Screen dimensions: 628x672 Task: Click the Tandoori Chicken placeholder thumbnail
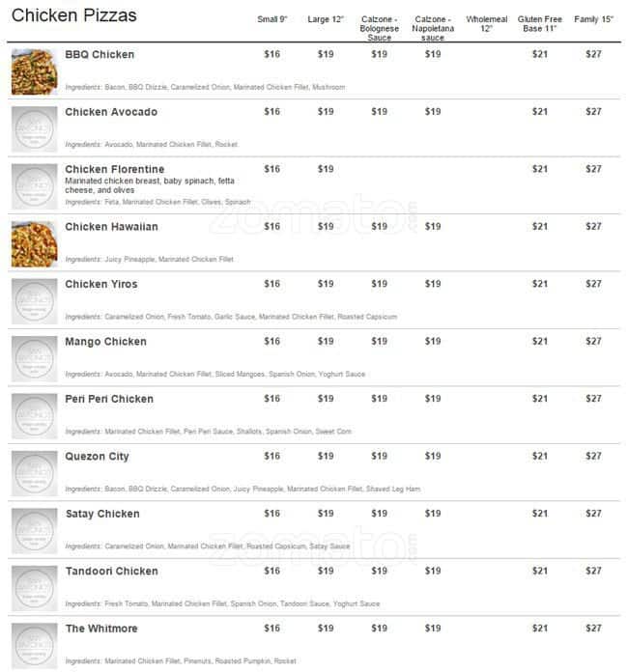[x=35, y=588]
